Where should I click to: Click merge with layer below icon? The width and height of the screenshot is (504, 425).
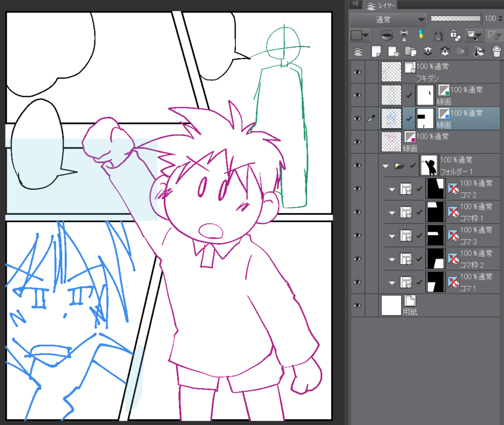pyautogui.click(x=445, y=51)
